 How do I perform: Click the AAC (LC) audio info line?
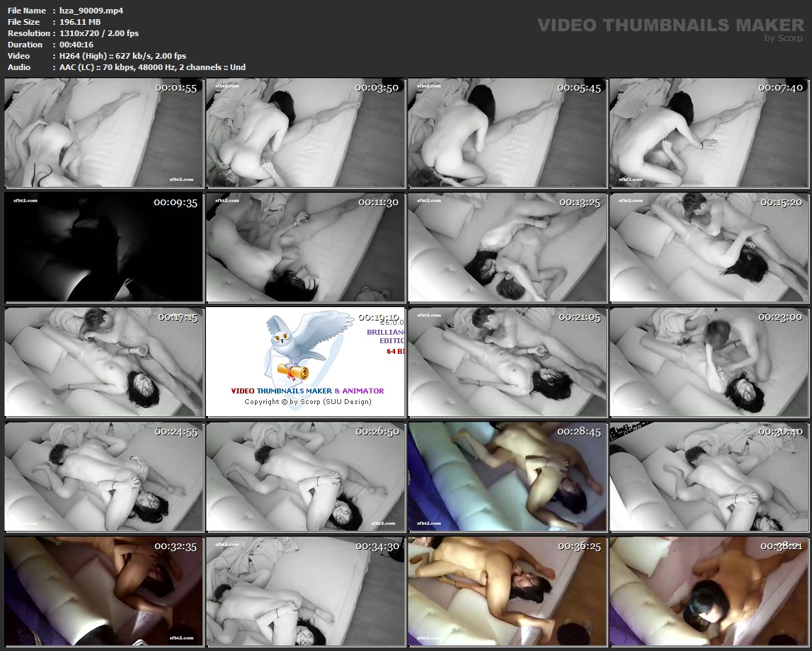pyautogui.click(x=152, y=67)
